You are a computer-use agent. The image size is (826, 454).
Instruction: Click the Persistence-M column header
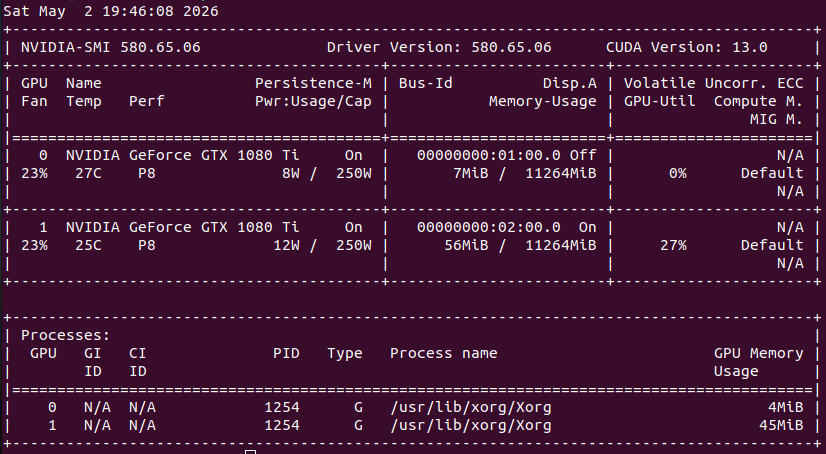(x=313, y=83)
